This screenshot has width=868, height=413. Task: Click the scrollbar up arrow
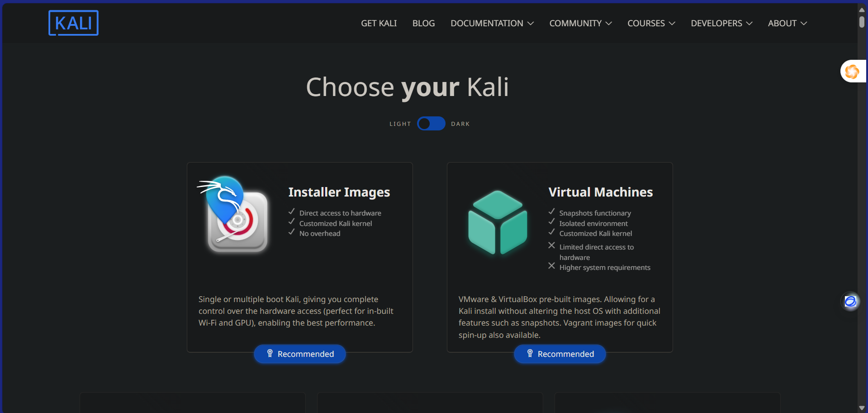point(862,9)
